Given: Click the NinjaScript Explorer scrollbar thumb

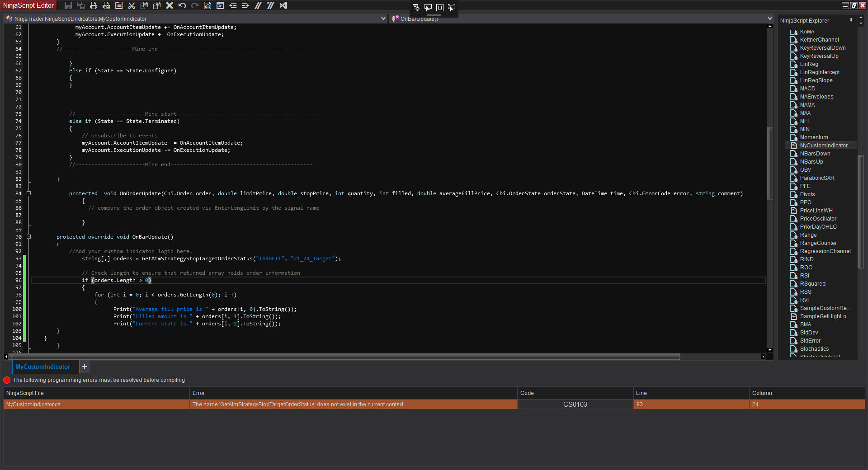Looking at the screenshot, I should 861,212.
